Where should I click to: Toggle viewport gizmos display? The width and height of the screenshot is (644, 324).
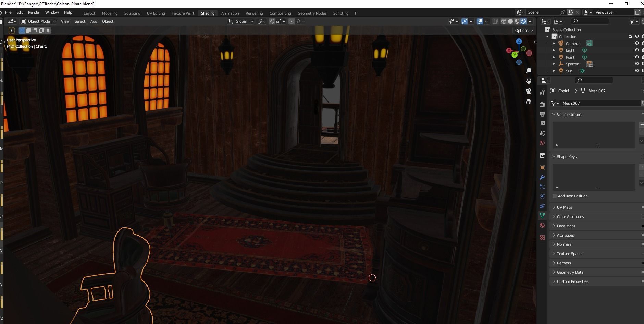point(465,21)
